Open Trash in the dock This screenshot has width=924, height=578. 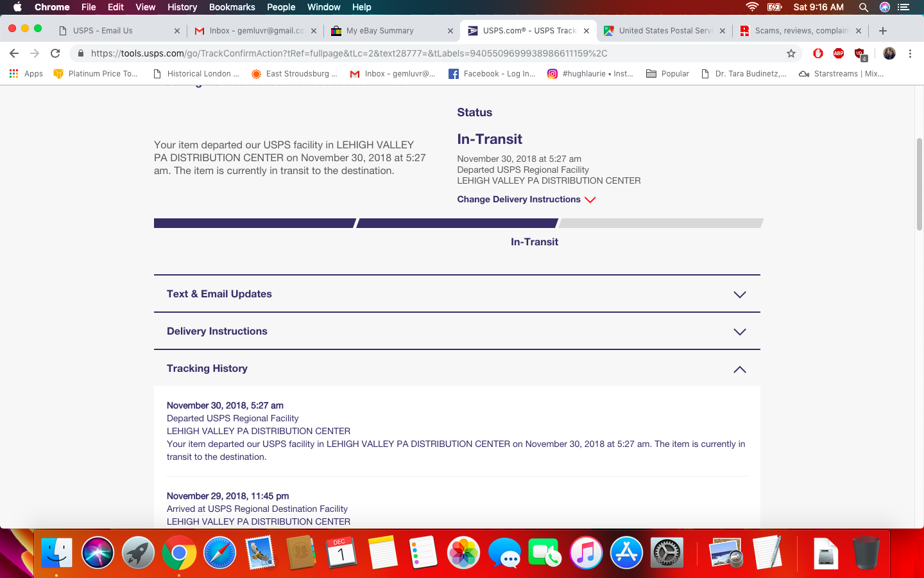(866, 552)
